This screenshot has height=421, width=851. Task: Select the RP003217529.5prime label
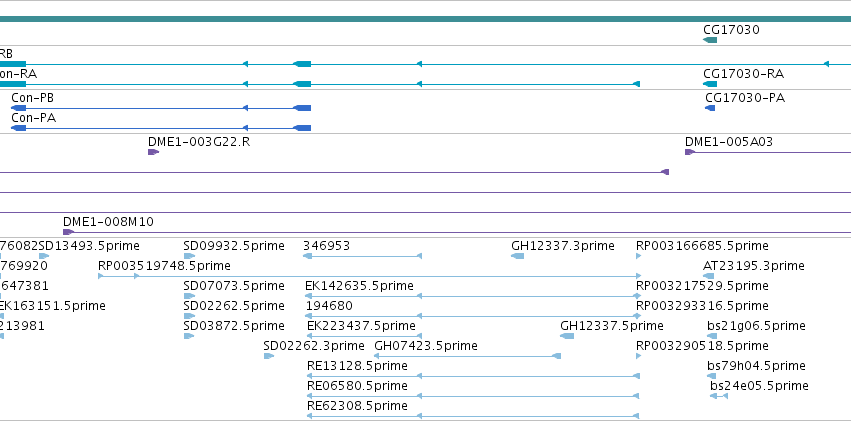[x=702, y=286]
